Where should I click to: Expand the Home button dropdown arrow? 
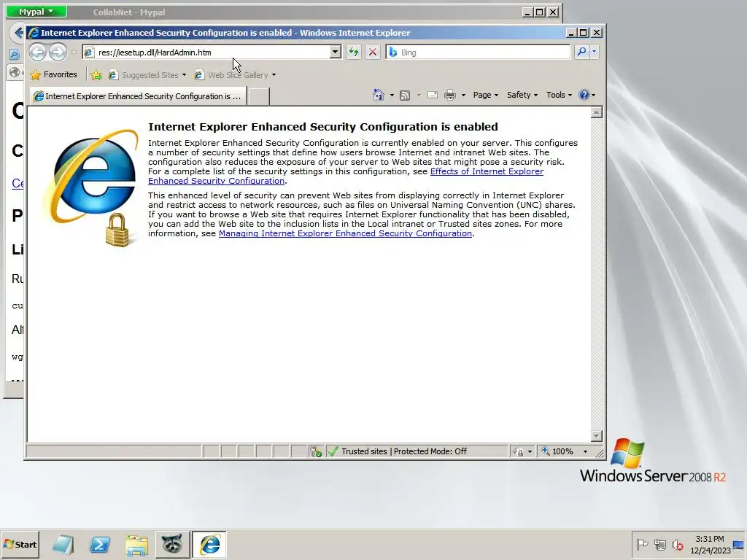pyautogui.click(x=392, y=96)
